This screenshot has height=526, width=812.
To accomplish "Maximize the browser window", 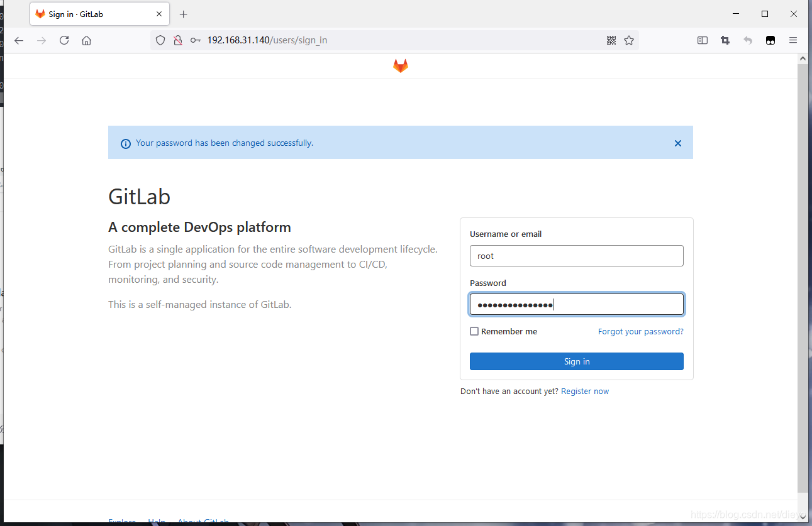I will (765, 14).
